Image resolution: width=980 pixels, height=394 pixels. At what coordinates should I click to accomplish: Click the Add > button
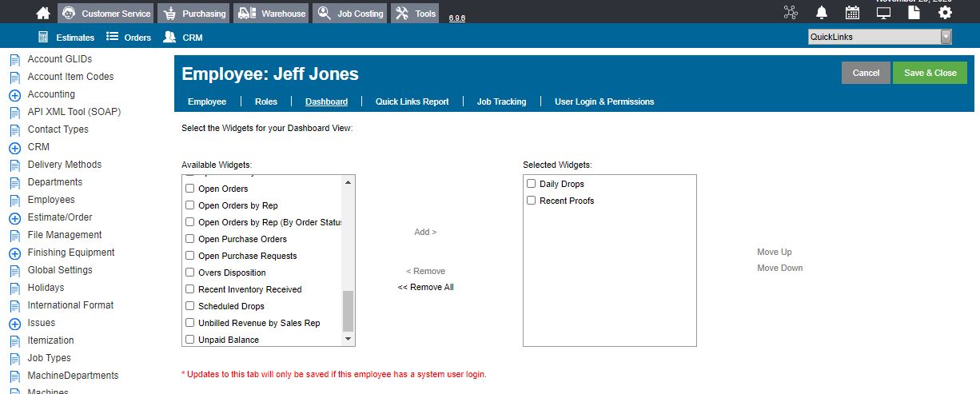[425, 232]
